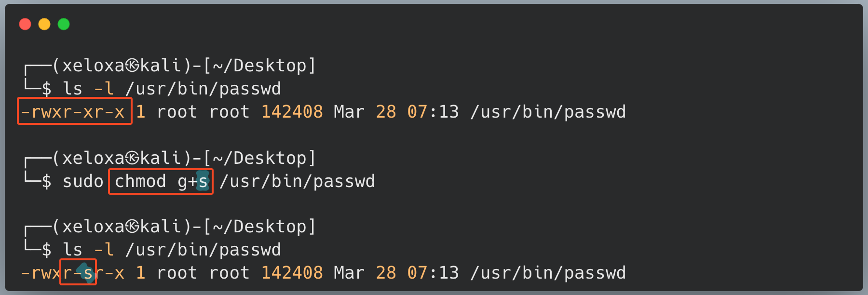Click /usr/bin/passwd after the chmod command
This screenshot has height=295, width=868.
point(297,181)
